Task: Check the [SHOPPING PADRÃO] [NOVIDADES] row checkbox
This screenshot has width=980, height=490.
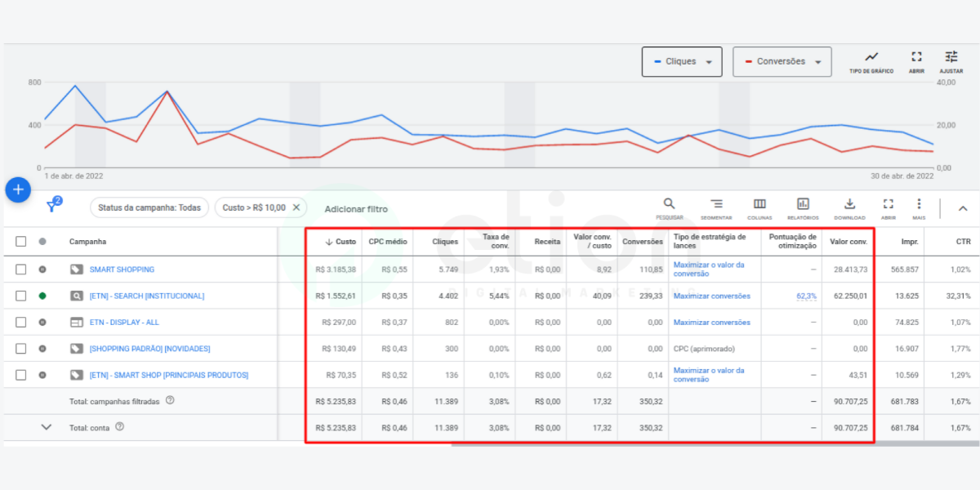Action: [20, 349]
